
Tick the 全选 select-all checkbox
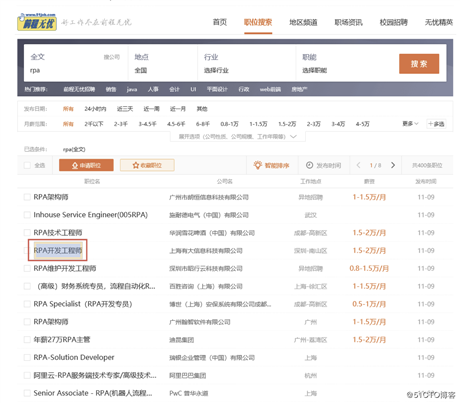click(x=27, y=165)
